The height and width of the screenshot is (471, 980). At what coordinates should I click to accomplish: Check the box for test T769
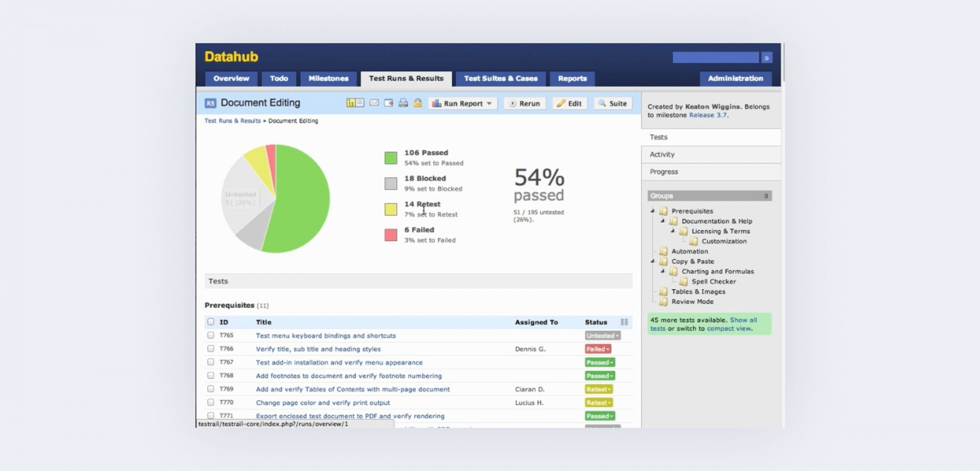[x=211, y=389]
